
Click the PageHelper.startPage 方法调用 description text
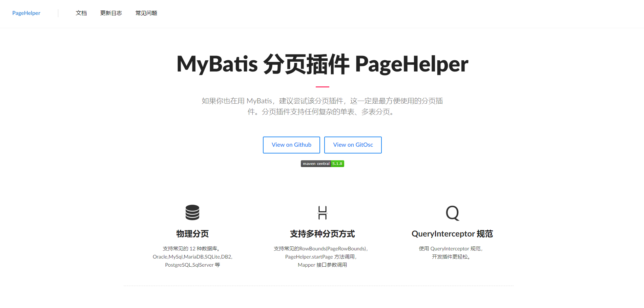coord(320,257)
